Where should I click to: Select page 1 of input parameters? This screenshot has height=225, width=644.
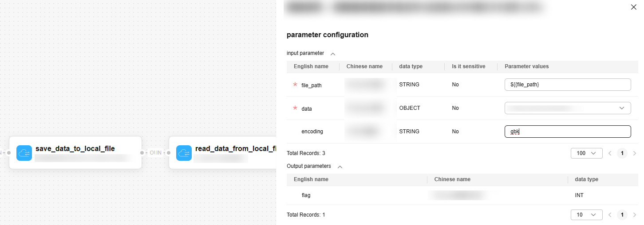(622, 153)
